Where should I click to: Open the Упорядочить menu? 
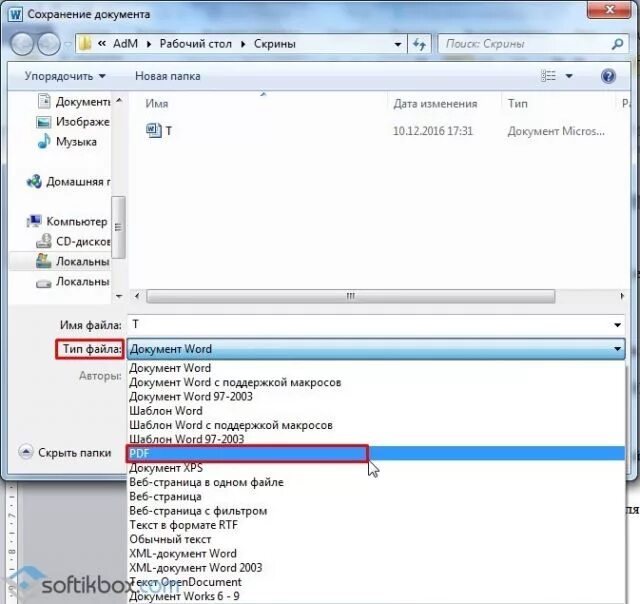(x=65, y=76)
